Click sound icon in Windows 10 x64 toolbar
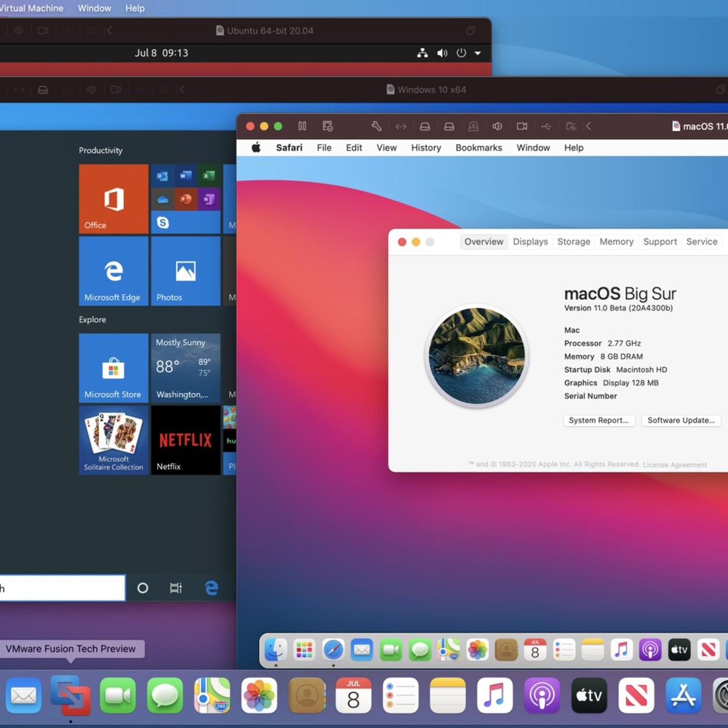The width and height of the screenshot is (728, 728). click(x=91, y=89)
